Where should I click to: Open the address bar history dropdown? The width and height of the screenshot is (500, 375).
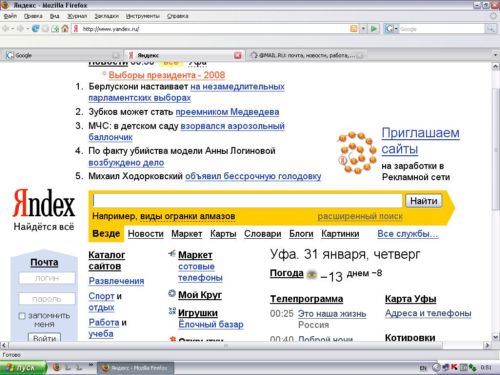pos(364,29)
